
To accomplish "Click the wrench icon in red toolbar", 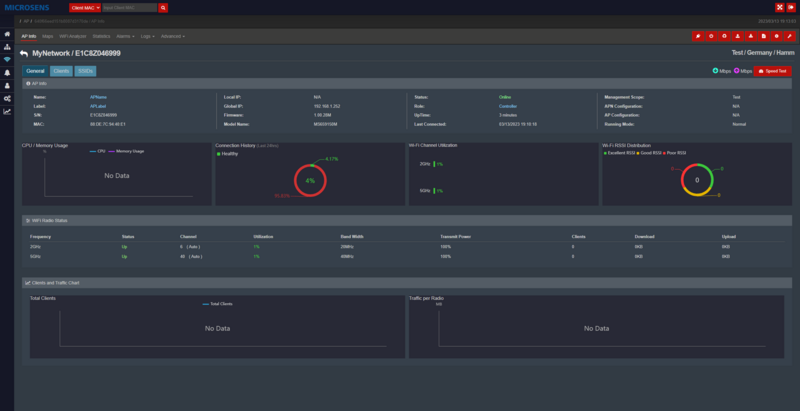I will (791, 36).
